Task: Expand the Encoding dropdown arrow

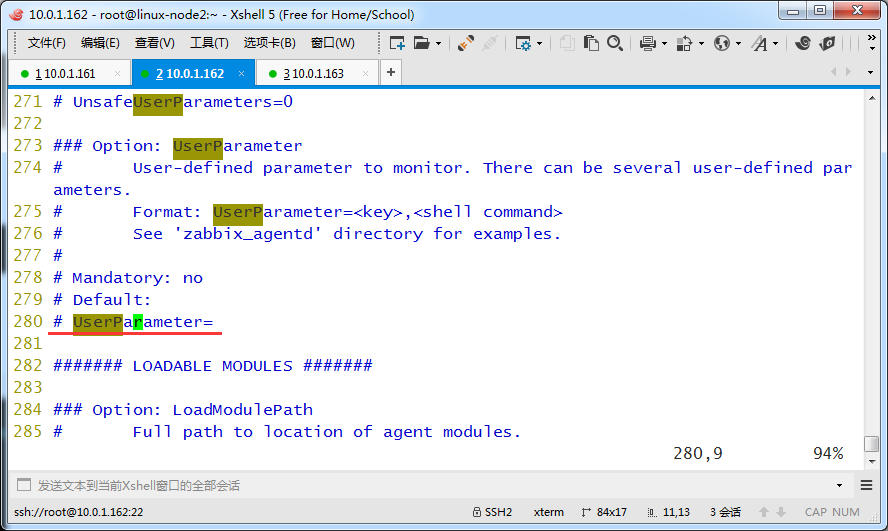Action: click(x=738, y=44)
